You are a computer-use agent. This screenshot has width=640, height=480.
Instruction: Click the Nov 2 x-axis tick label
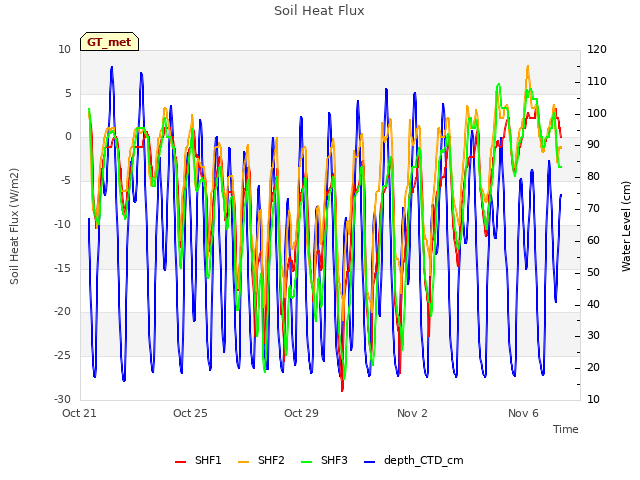(412, 413)
